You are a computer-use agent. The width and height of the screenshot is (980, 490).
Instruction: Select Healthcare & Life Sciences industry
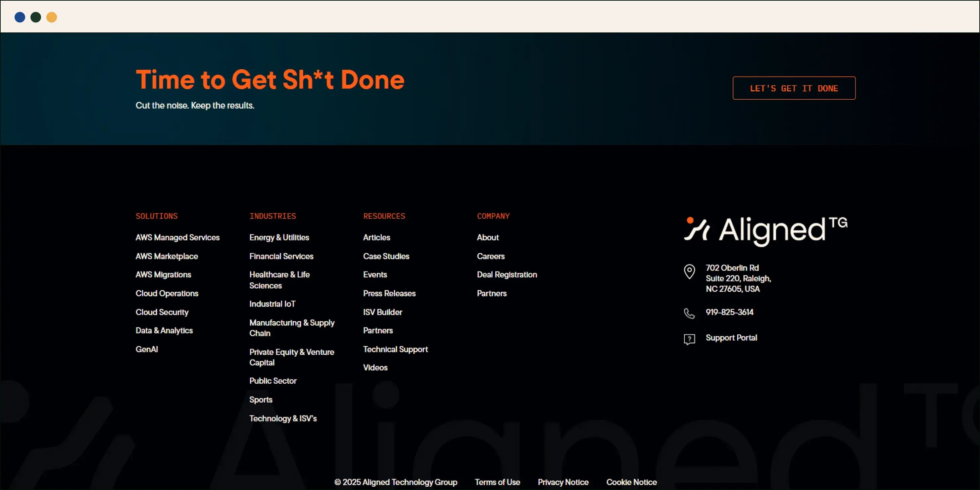tap(280, 280)
